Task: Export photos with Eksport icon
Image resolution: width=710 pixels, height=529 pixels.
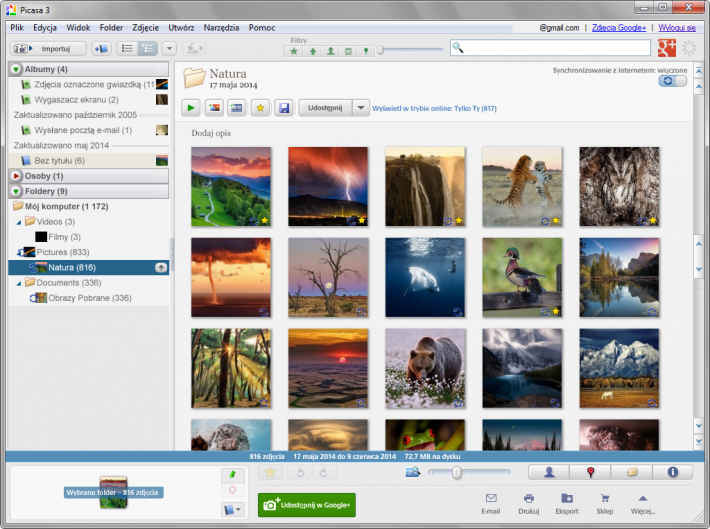Action: coord(567,504)
